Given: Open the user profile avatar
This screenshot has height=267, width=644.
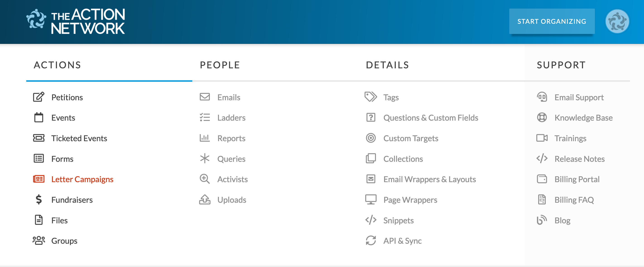Looking at the screenshot, I should pos(617,21).
